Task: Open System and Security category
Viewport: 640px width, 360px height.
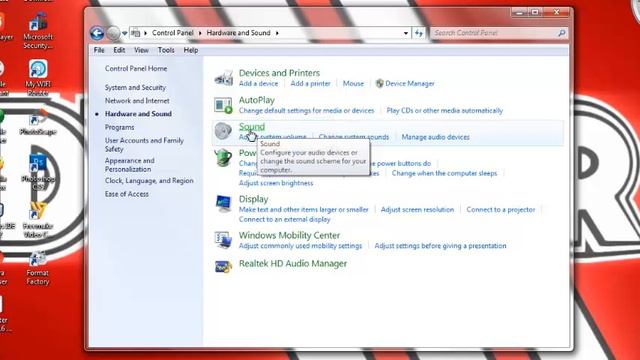Action: coord(135,87)
